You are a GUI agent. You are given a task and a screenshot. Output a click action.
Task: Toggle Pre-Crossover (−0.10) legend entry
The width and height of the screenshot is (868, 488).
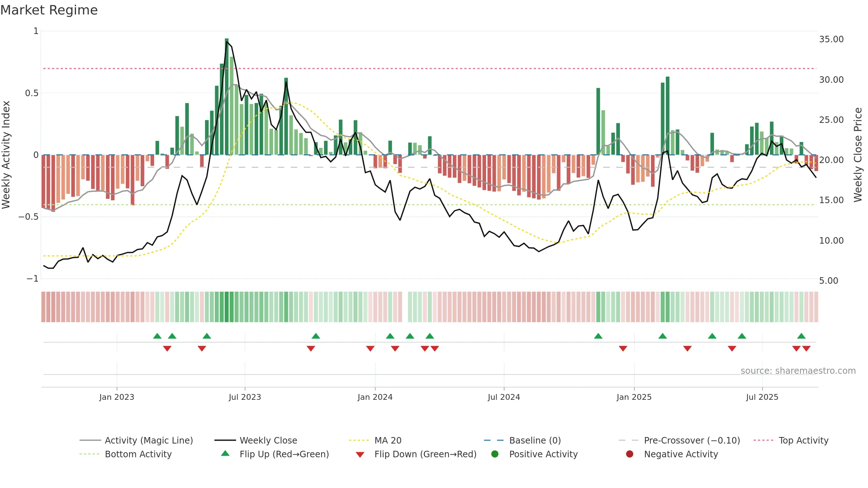click(x=679, y=440)
